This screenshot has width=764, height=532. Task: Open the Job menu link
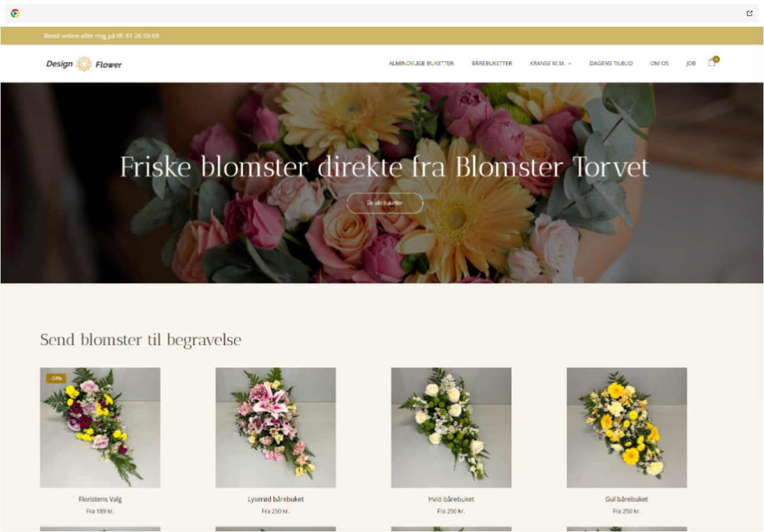click(691, 63)
